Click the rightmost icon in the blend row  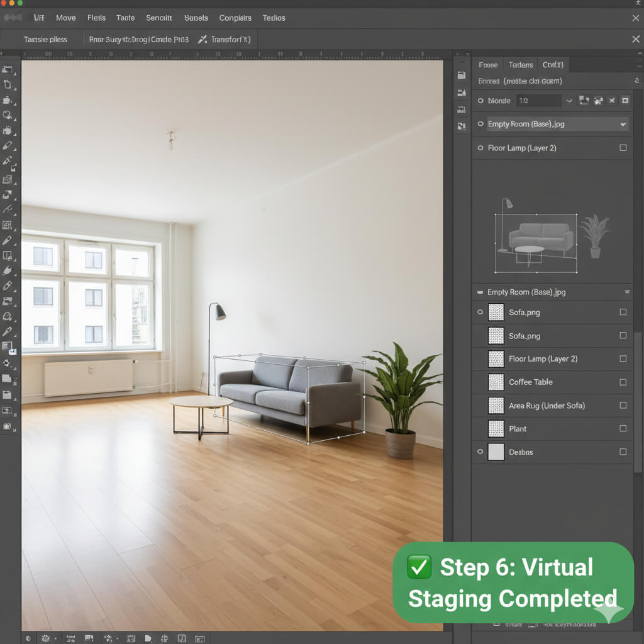[625, 101]
